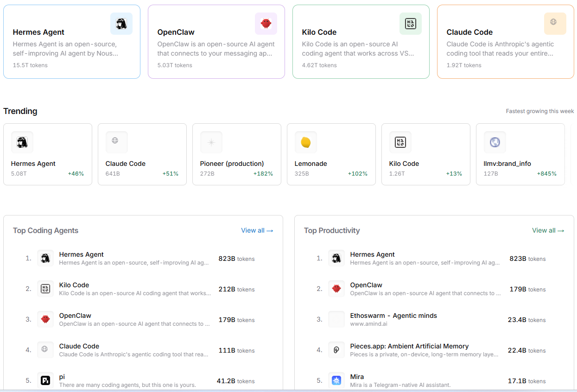Click the 212B tokens value
Image resolution: width=577 pixels, height=392 pixels.
pyautogui.click(x=236, y=289)
